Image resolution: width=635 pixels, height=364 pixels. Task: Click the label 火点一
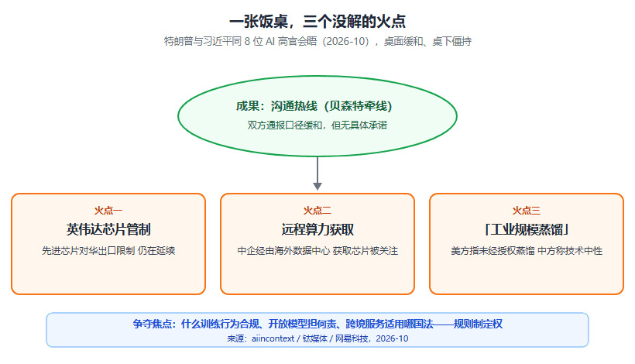[x=108, y=210]
